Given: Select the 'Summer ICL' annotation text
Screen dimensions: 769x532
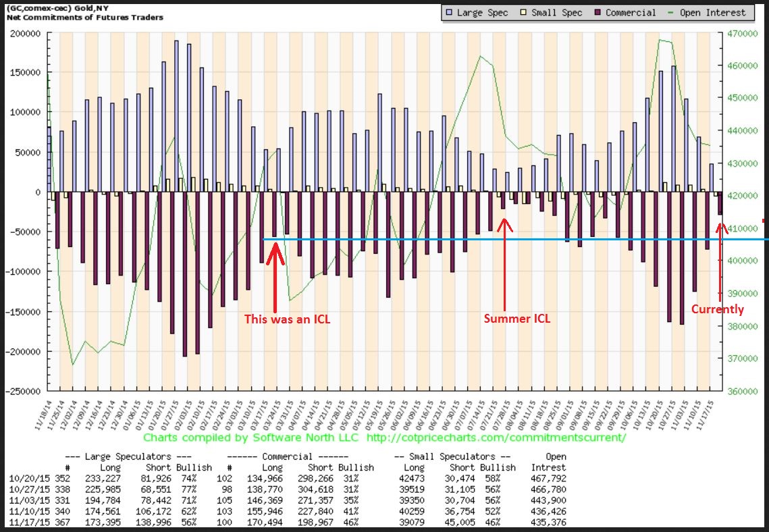Looking at the screenshot, I should click(x=516, y=318).
